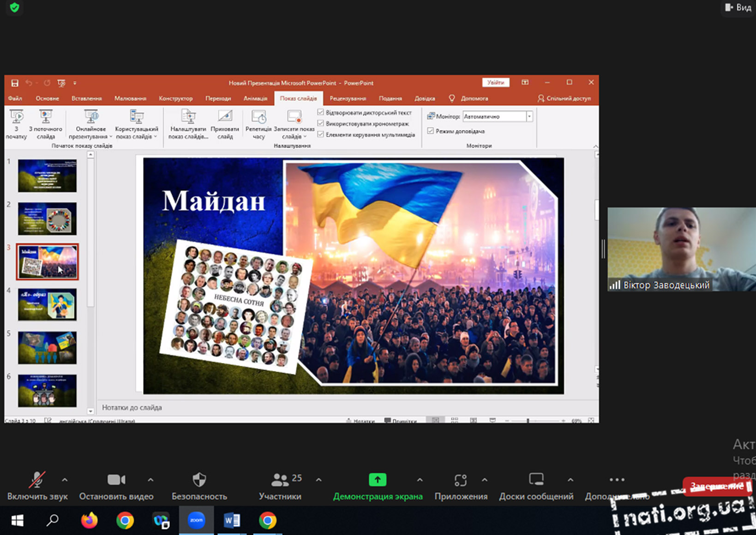Image resolution: width=756 pixels, height=535 pixels.
Task: Click the Undo arrow in quick access toolbar
Action: pos(29,83)
